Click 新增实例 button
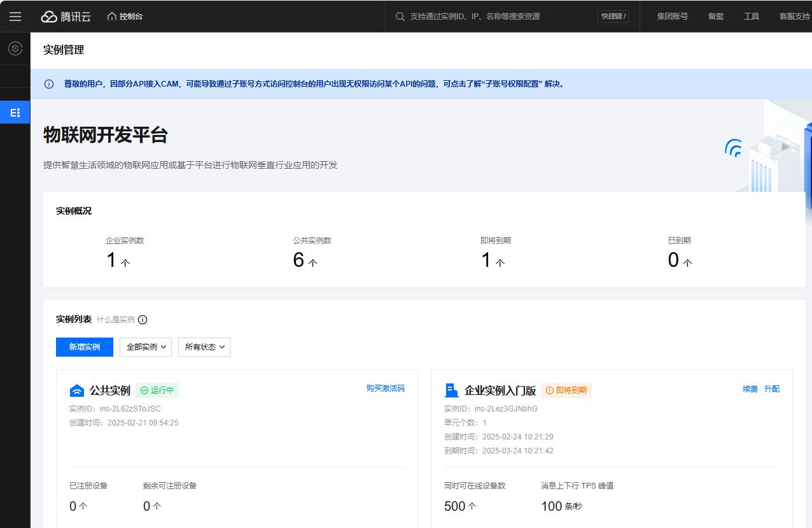 point(85,347)
